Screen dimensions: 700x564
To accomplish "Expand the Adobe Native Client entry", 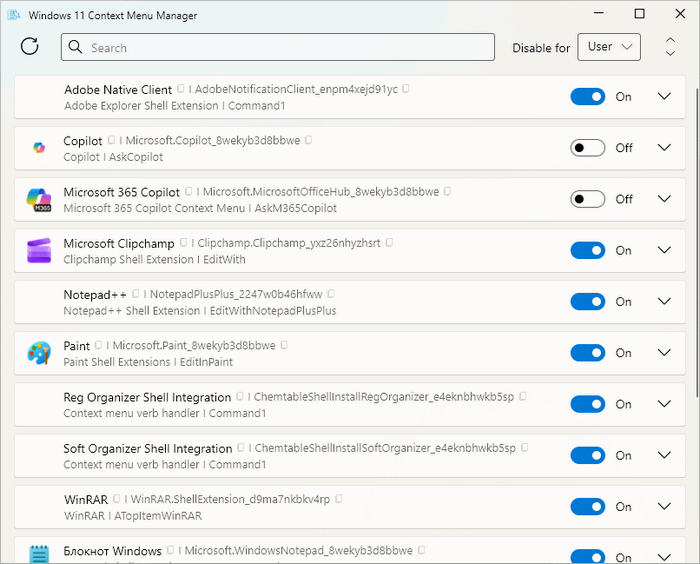I will click(664, 96).
